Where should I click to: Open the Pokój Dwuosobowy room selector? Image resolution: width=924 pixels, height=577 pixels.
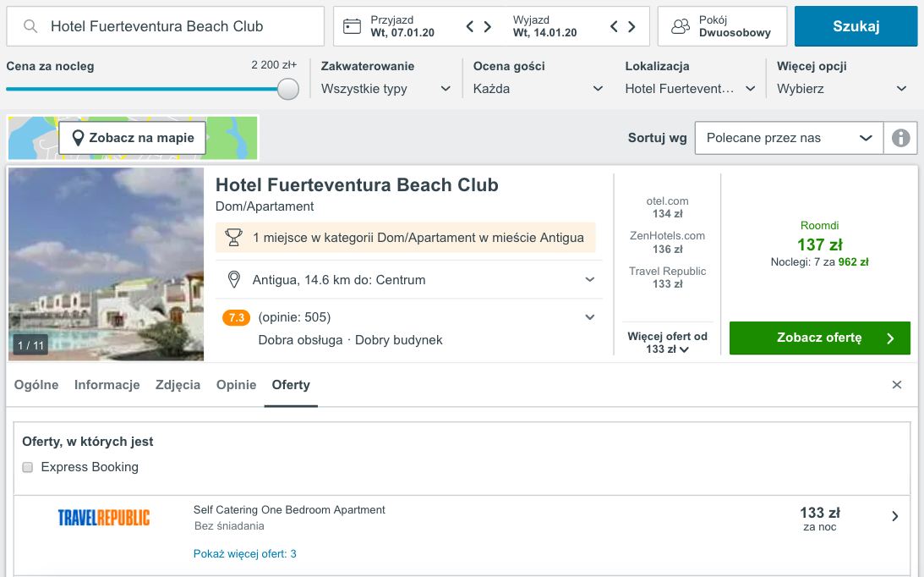coord(723,26)
